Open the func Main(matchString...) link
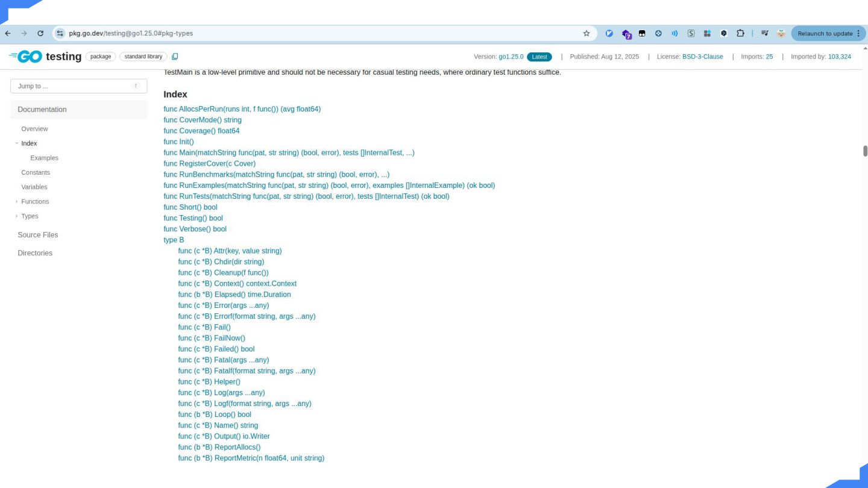 pos(289,152)
